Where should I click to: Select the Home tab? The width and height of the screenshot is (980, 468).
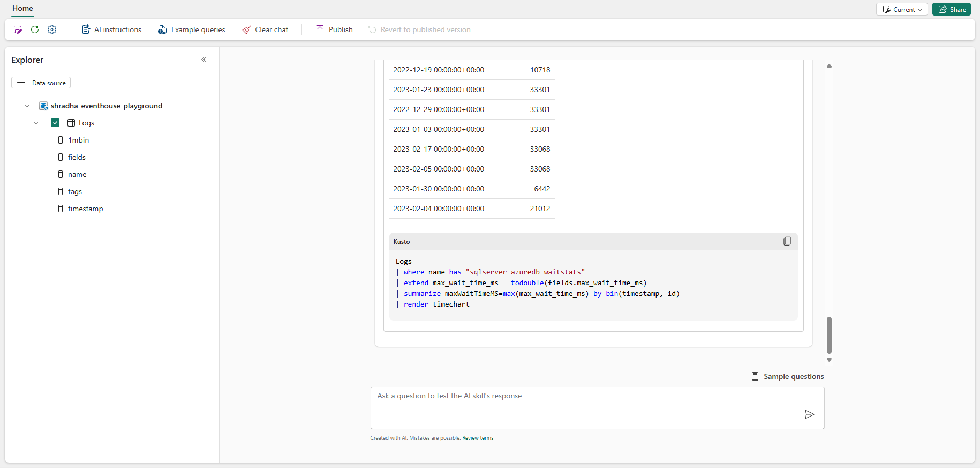[x=22, y=8]
